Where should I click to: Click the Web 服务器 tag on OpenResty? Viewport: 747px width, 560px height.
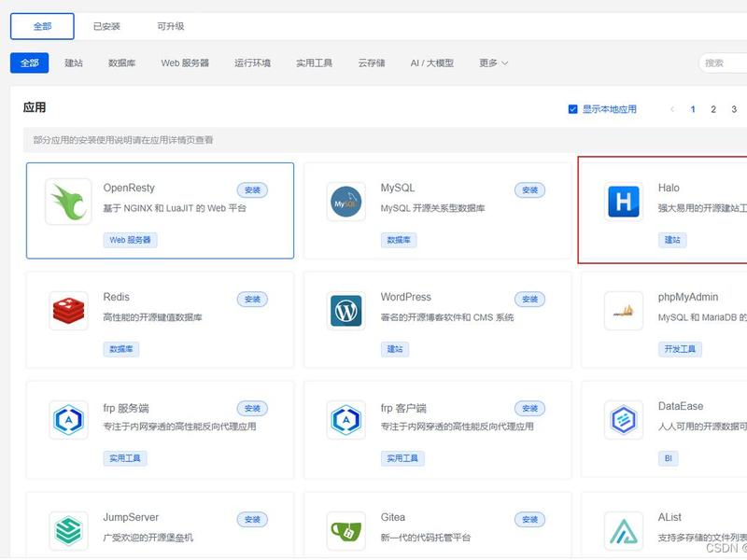coord(130,240)
